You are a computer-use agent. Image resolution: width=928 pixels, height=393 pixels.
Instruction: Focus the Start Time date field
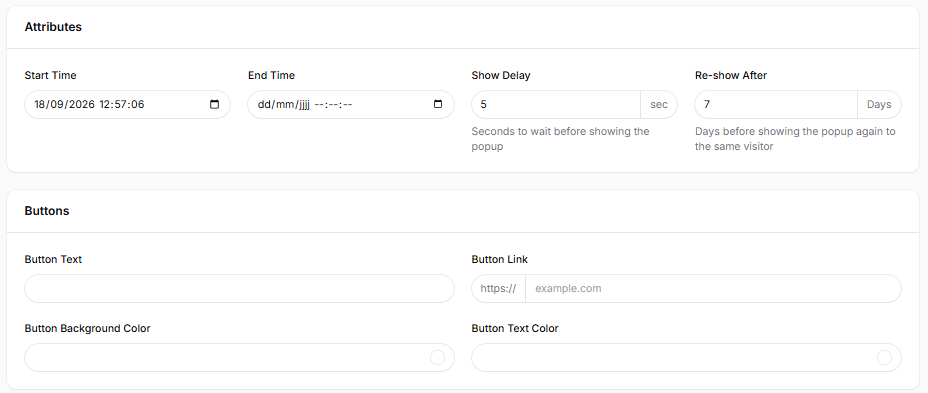click(127, 105)
